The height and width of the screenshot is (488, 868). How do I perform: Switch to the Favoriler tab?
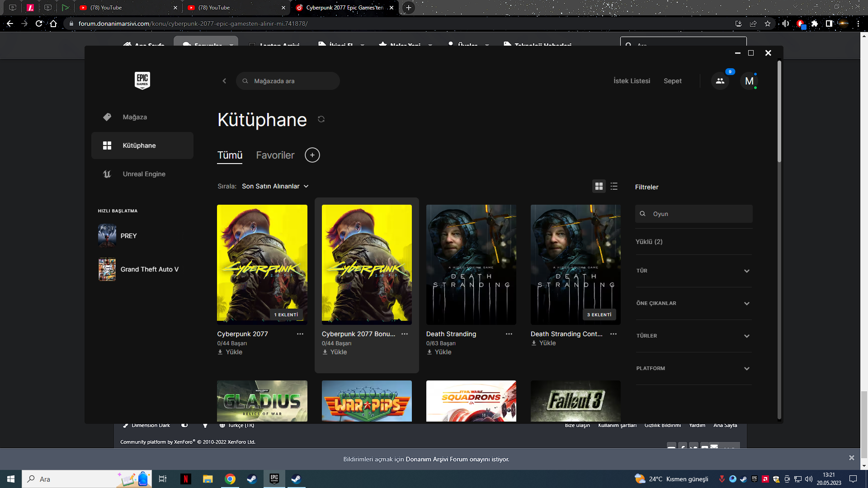click(x=275, y=155)
